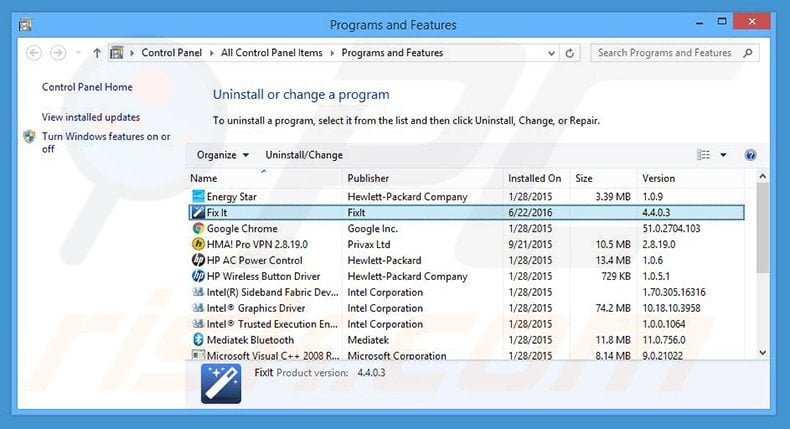The width and height of the screenshot is (790, 429).
Task: Click the change view list icon
Action: (x=703, y=155)
